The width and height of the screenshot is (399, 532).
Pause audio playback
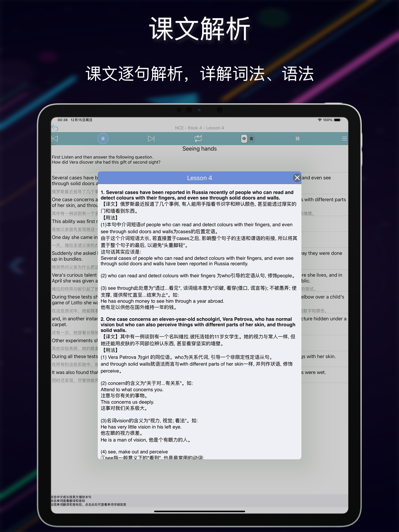pyautogui.click(x=103, y=138)
